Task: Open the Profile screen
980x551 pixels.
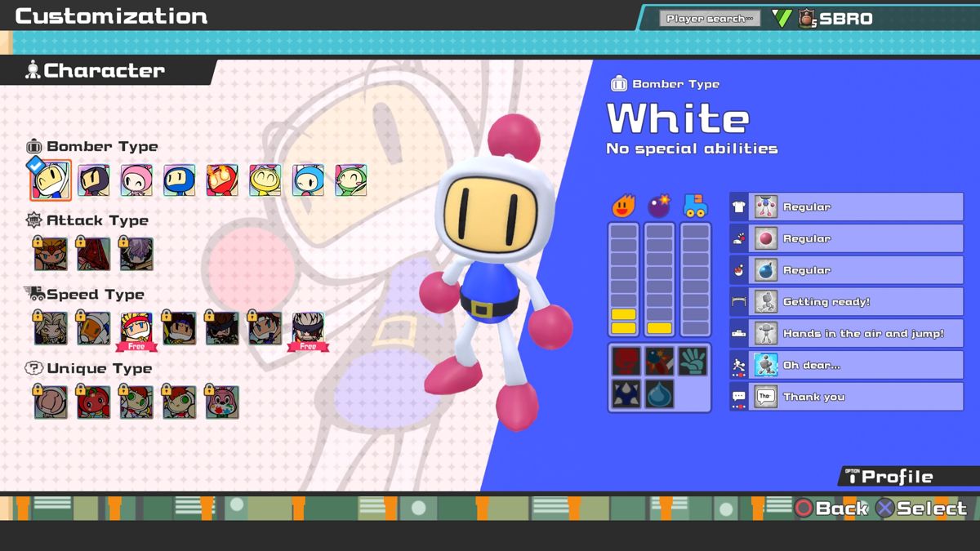Action: [898, 476]
